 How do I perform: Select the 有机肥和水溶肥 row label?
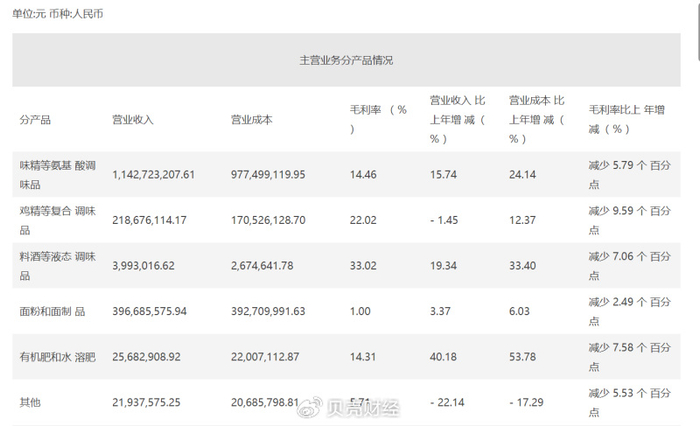(56, 357)
